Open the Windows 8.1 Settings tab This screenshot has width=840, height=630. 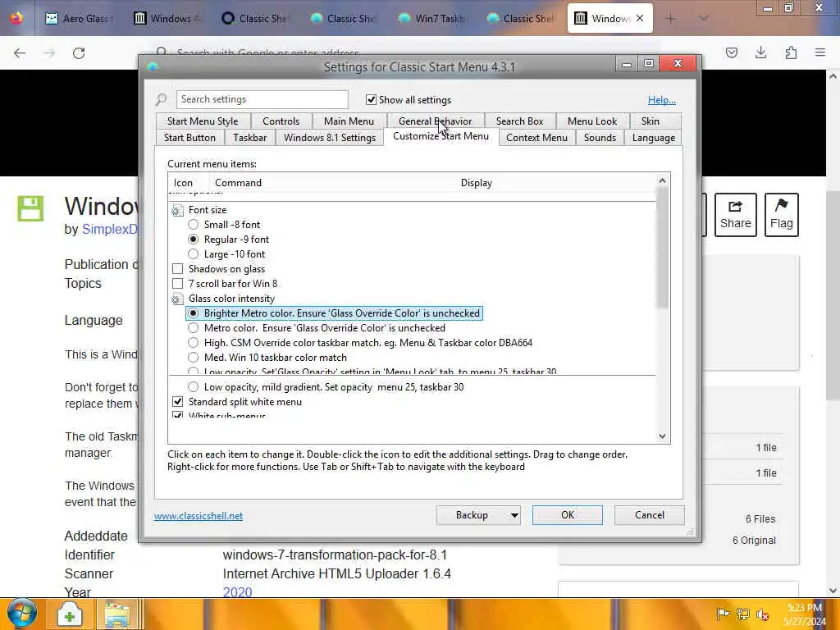point(330,138)
